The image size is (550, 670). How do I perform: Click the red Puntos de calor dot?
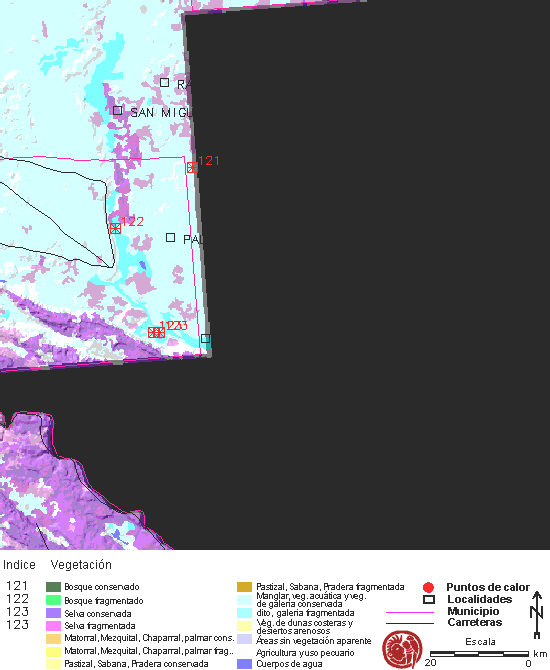click(x=428, y=588)
